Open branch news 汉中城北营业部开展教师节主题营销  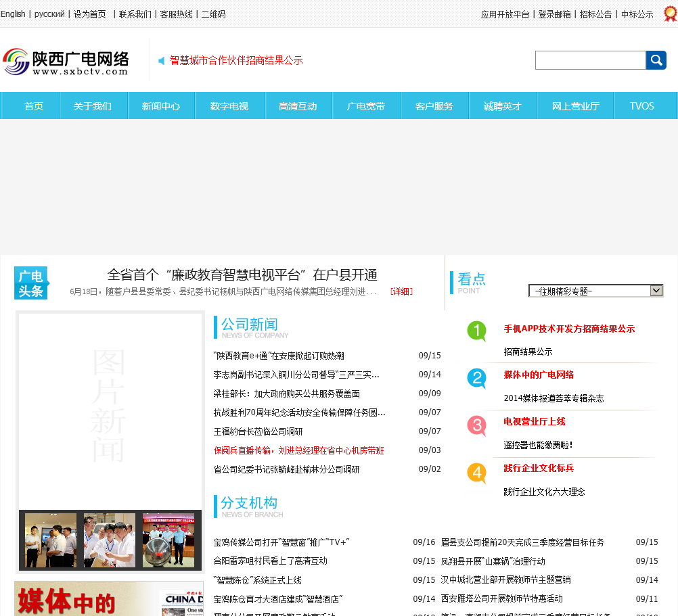[x=505, y=580]
